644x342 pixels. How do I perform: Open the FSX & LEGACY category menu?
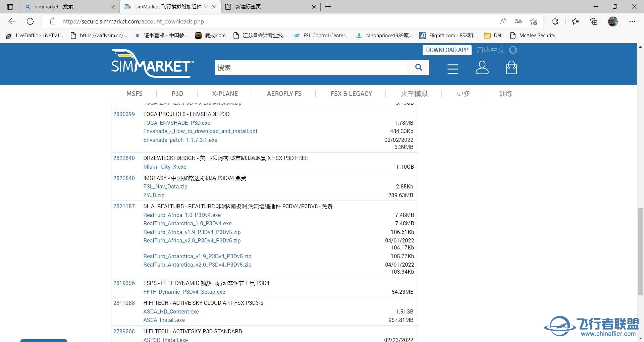(351, 94)
